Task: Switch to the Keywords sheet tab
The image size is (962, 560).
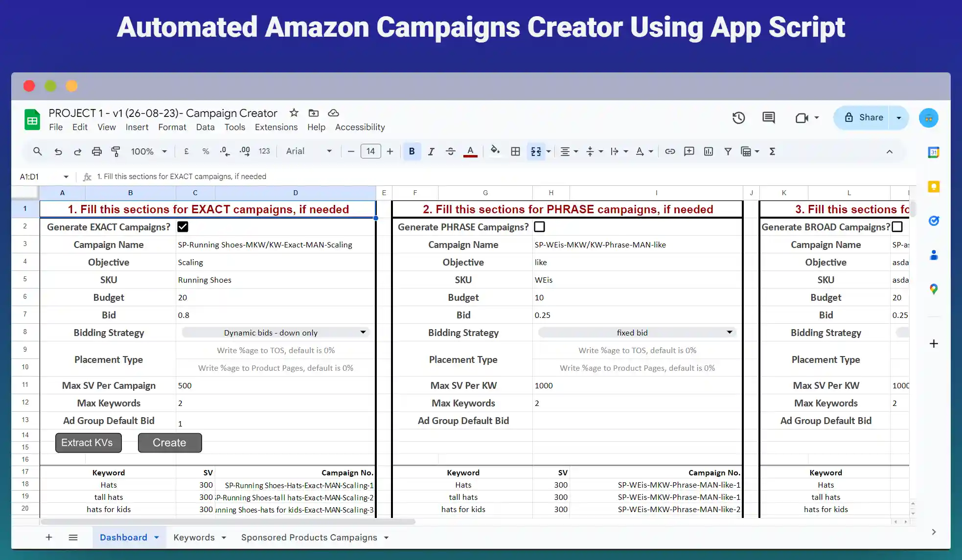Action: click(x=194, y=538)
